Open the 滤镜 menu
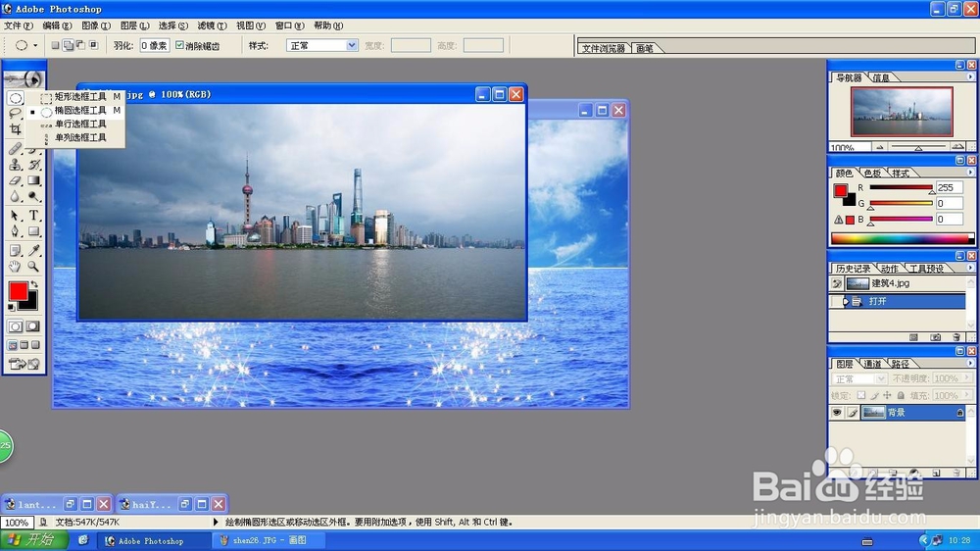 point(212,25)
